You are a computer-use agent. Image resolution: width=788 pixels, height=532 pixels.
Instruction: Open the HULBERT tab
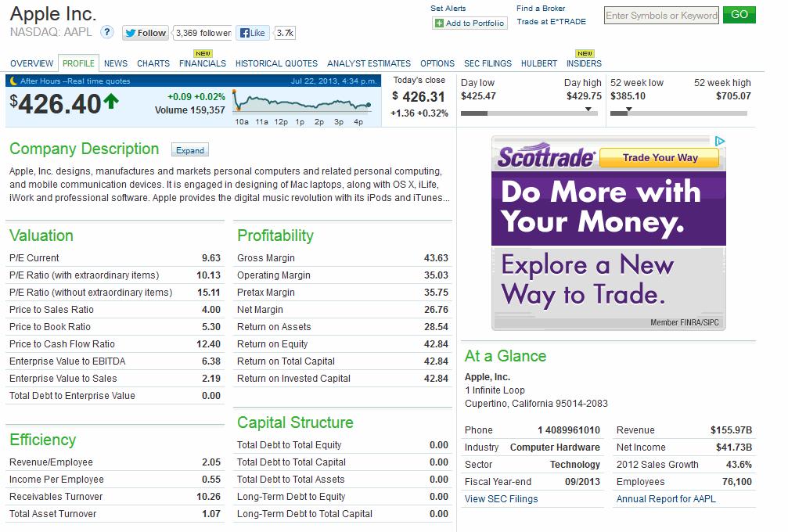coord(538,64)
